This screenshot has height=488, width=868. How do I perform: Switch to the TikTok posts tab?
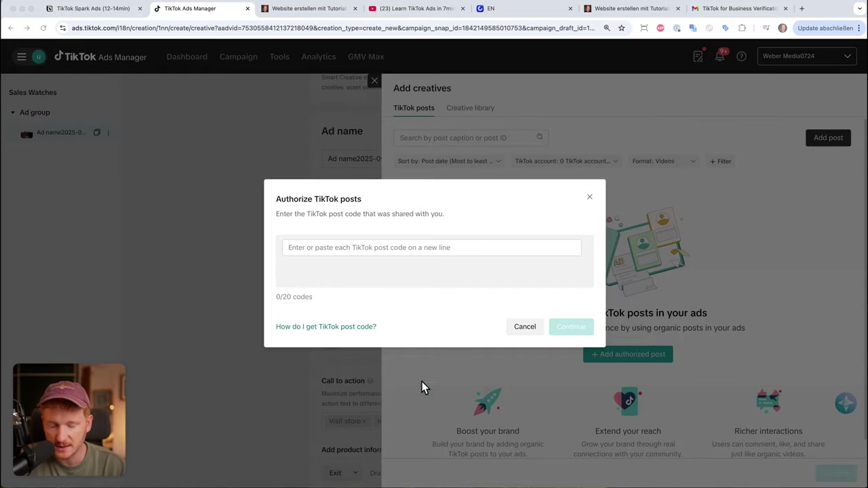414,108
